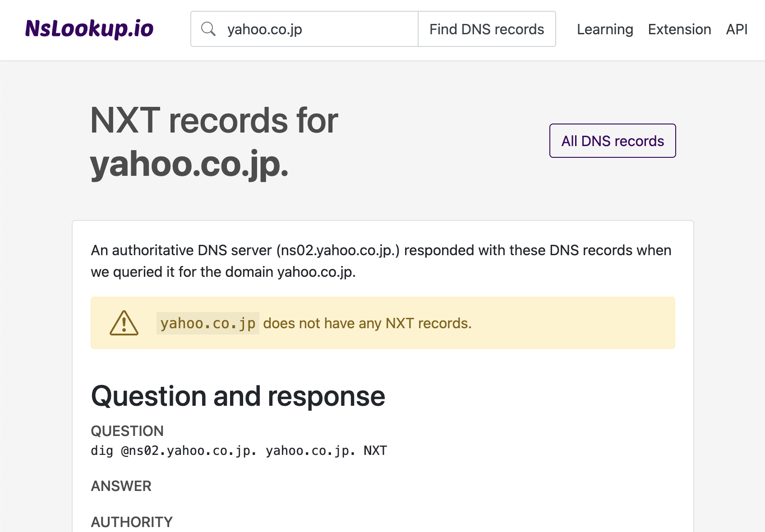Click the AUTHORITY section label
The width and height of the screenshot is (765, 532).
tap(131, 522)
